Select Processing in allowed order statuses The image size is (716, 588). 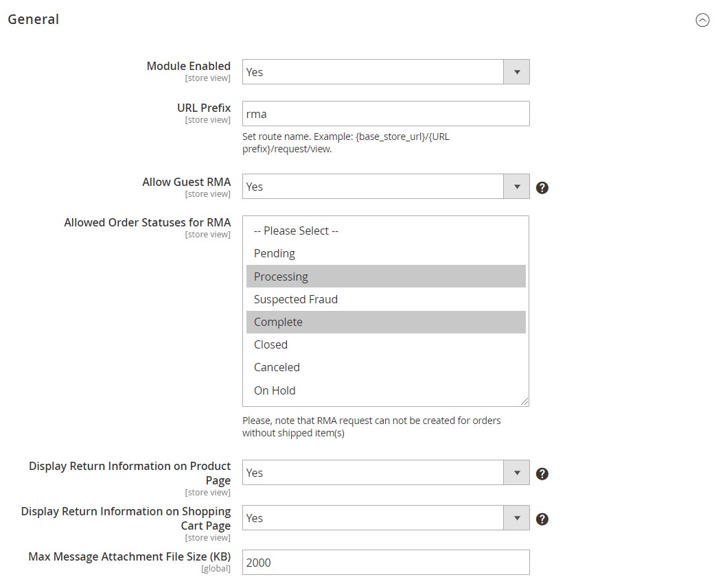pos(386,277)
